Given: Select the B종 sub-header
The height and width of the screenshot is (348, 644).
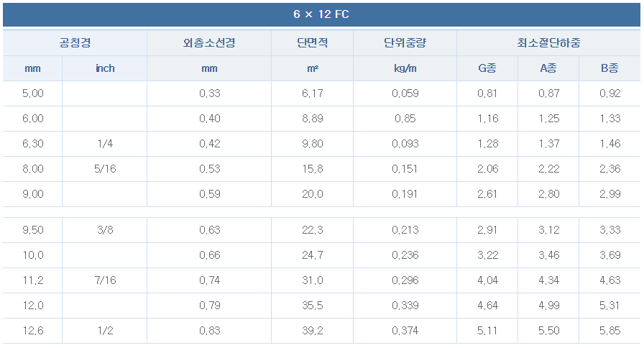Looking at the screenshot, I should pos(609,68).
